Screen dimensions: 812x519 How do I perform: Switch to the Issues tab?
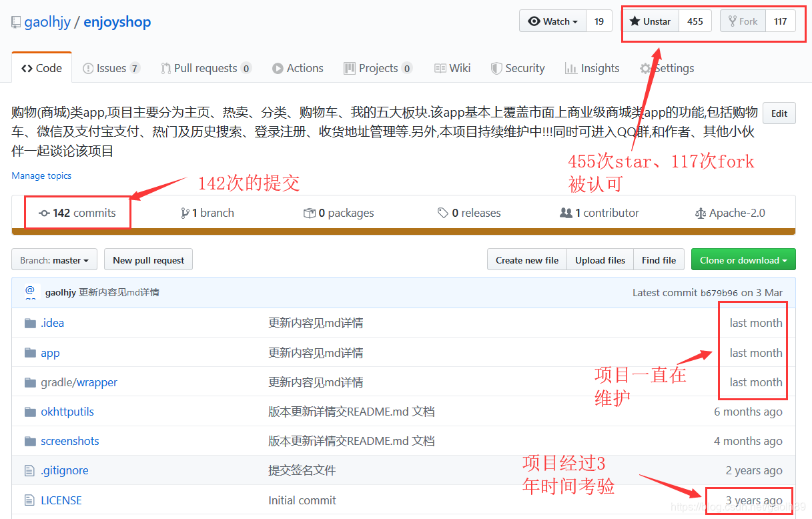pyautogui.click(x=111, y=68)
